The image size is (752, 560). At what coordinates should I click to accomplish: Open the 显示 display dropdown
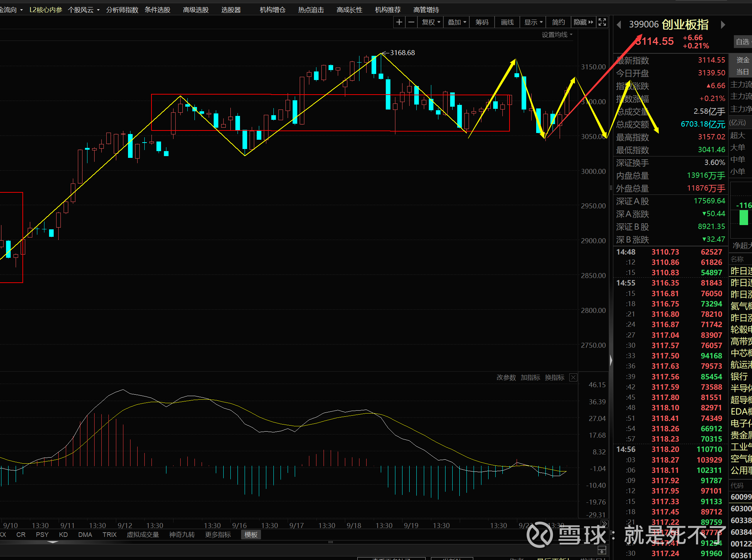click(533, 22)
